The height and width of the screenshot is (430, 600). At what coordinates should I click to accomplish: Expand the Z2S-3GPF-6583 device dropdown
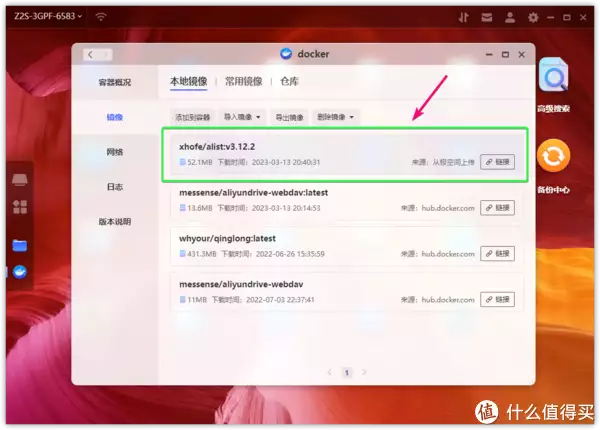[x=48, y=16]
